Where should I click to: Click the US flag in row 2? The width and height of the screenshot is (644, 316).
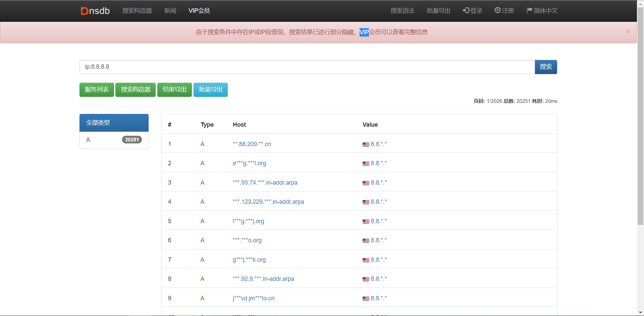[366, 164]
